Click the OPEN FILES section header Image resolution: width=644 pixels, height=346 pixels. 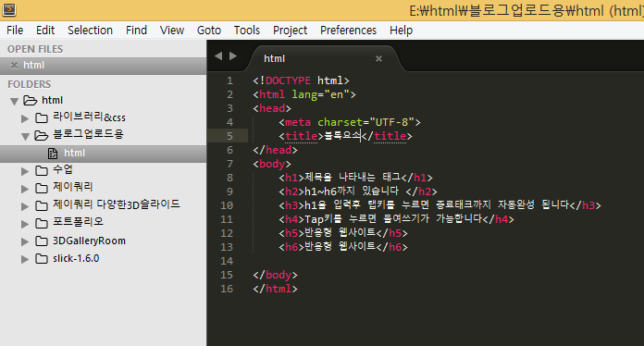(35, 49)
